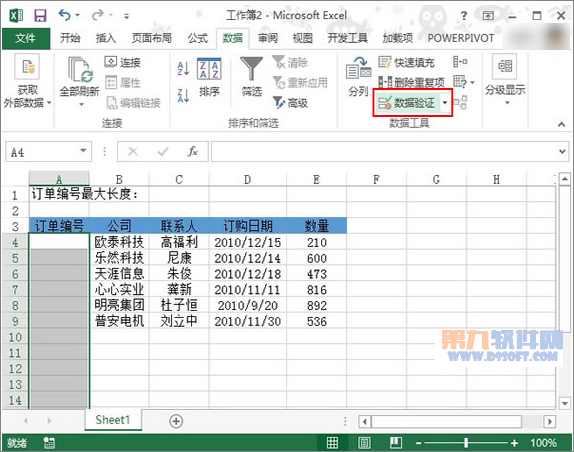Click the 分列 text-to-columns icon
This screenshot has width=574, height=452.
pos(358,68)
